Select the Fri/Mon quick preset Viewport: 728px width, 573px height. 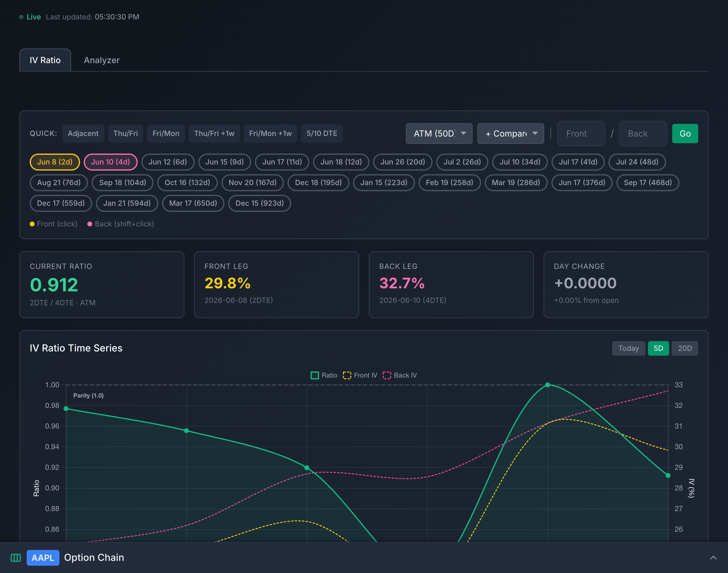(x=166, y=134)
